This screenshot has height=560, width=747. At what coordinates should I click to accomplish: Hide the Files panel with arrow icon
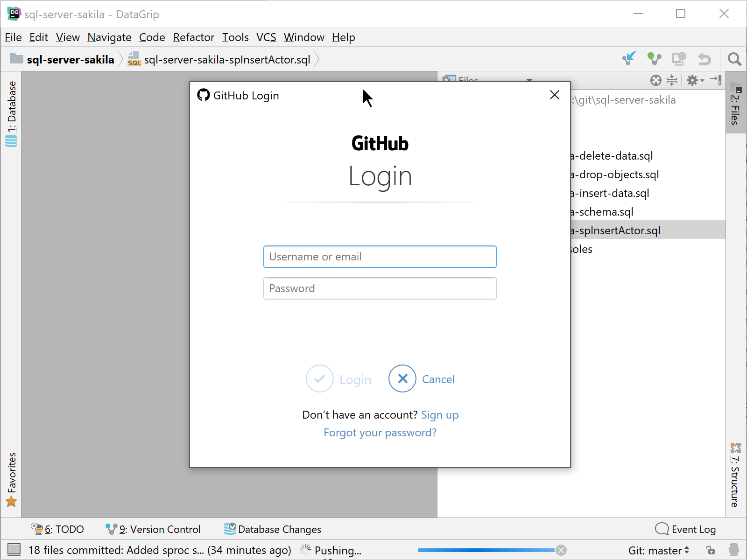click(x=716, y=80)
